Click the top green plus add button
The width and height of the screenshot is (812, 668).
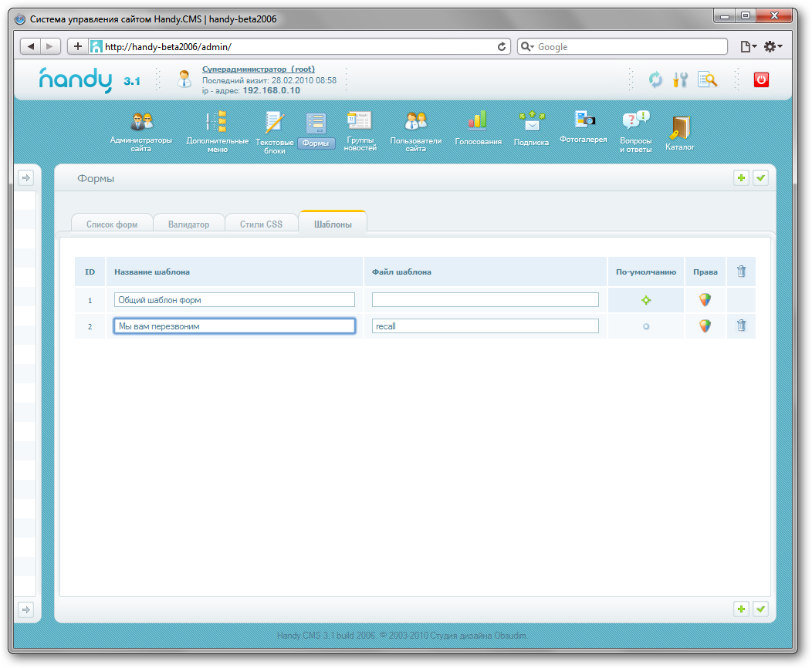click(x=741, y=178)
